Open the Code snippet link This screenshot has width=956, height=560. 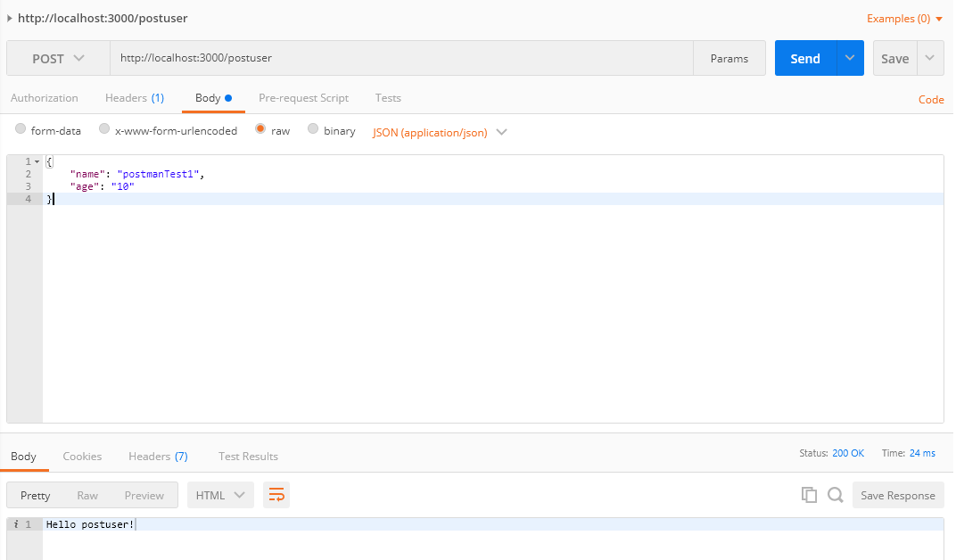[x=931, y=100]
